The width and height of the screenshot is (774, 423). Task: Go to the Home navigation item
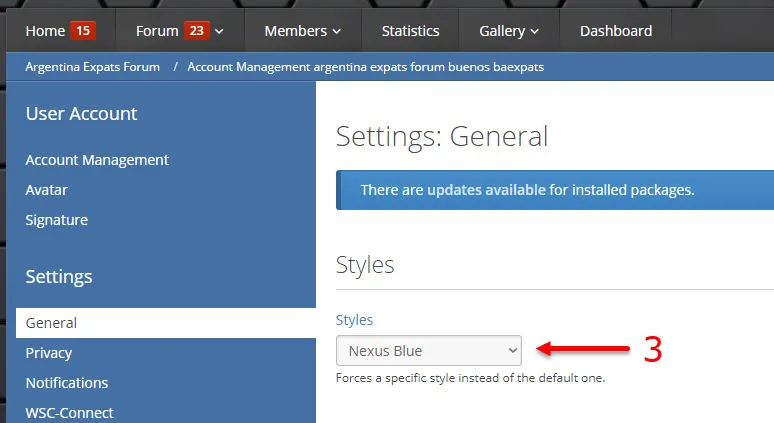pyautogui.click(x=45, y=31)
